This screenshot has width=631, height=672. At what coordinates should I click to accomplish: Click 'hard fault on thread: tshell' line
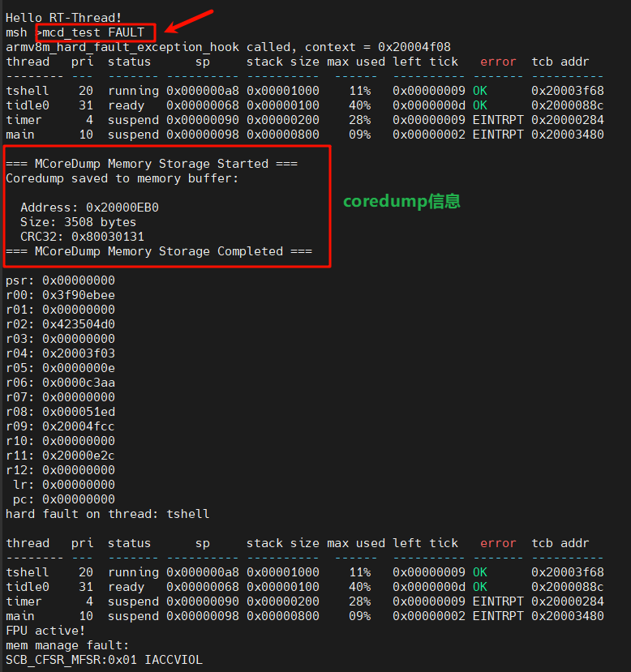point(108,513)
